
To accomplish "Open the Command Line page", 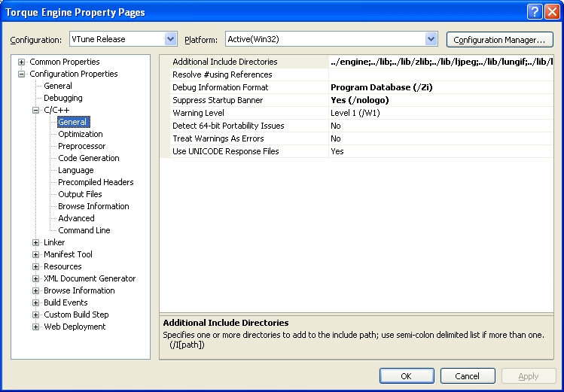I will point(84,230).
